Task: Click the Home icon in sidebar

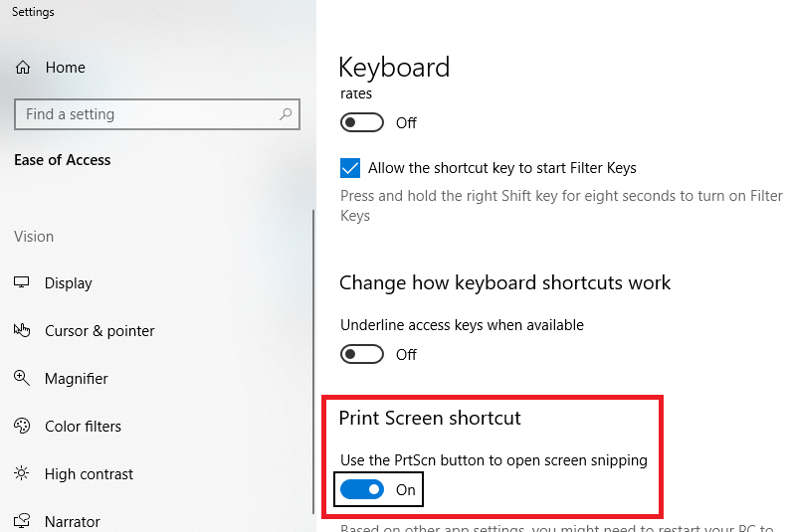Action: pyautogui.click(x=23, y=68)
